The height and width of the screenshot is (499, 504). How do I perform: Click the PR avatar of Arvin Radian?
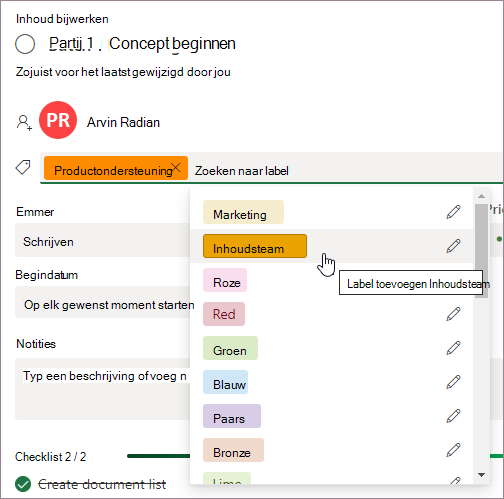point(58,120)
